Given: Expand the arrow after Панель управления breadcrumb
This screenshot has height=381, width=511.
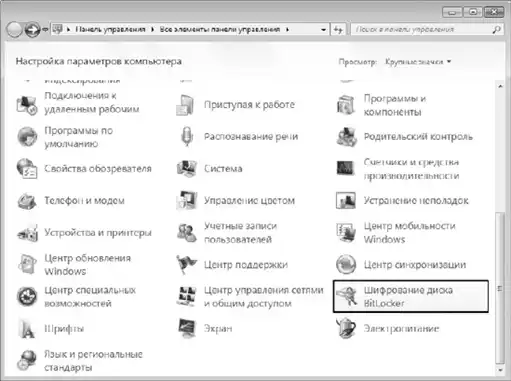Looking at the screenshot, I should click(x=152, y=29).
